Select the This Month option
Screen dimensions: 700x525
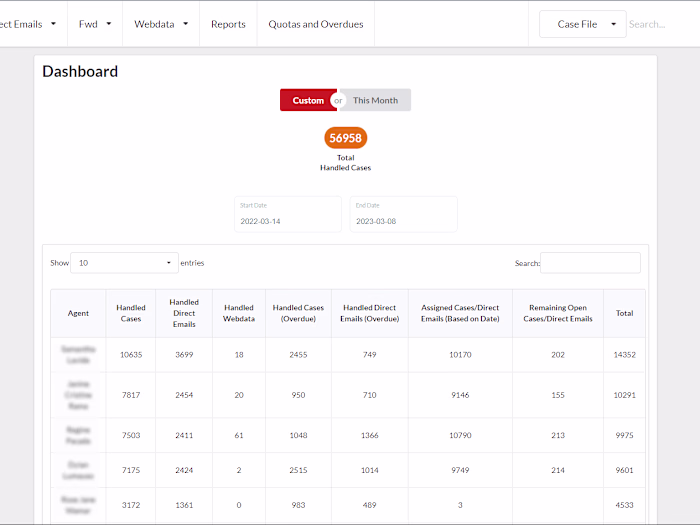pos(376,100)
